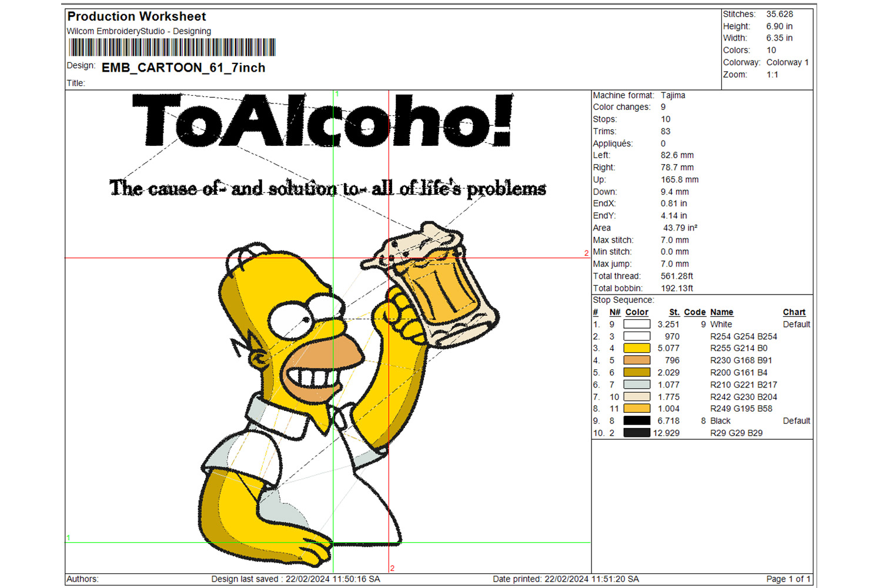Click the Design last saved timestamp
The height and width of the screenshot is (588, 883).
[296, 579]
